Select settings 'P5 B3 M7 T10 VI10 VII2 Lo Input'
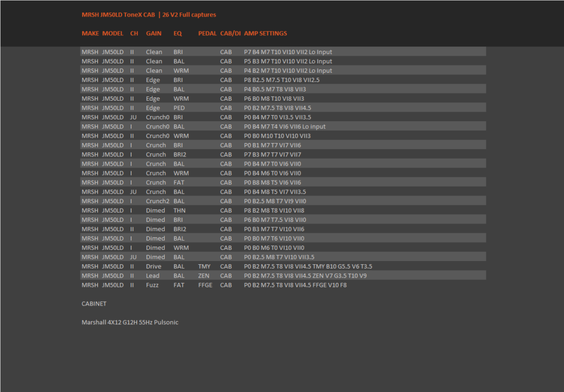The width and height of the screenshot is (564, 392). [288, 62]
